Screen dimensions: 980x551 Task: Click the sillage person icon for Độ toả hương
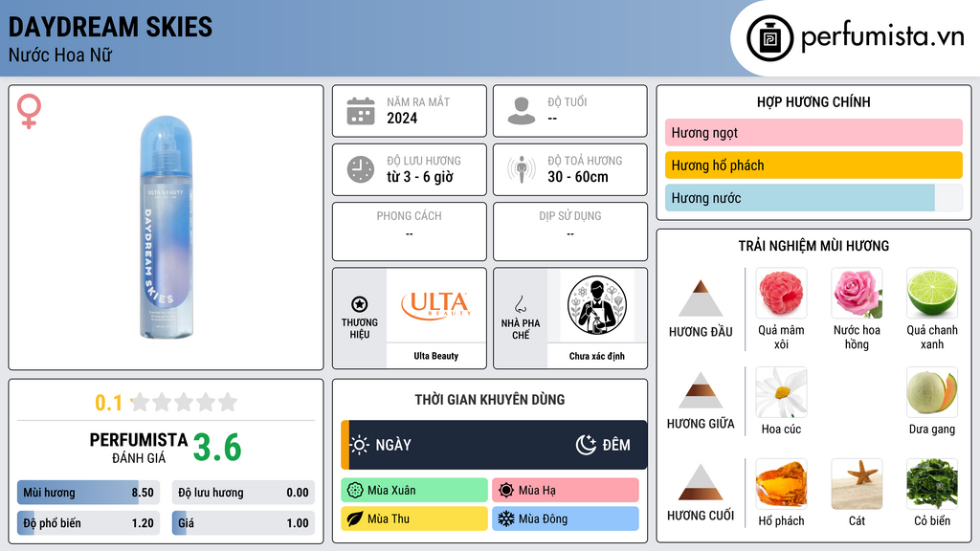pyautogui.click(x=522, y=169)
